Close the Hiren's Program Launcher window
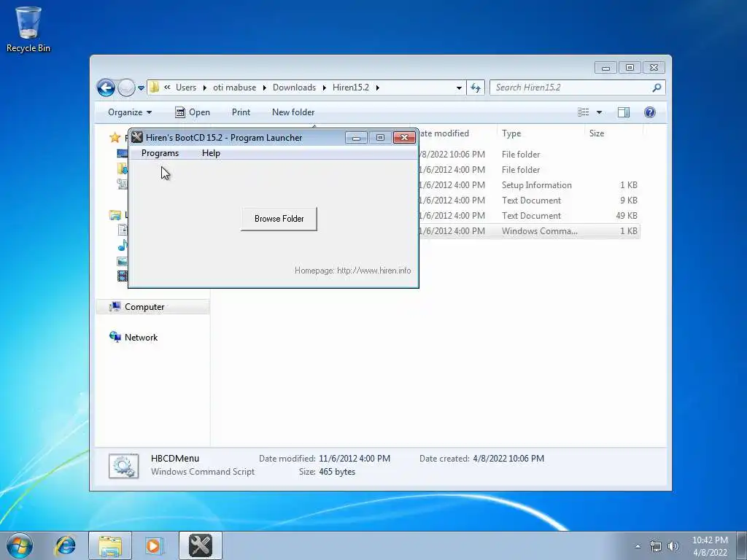Viewport: 747px width, 560px height. [404, 138]
